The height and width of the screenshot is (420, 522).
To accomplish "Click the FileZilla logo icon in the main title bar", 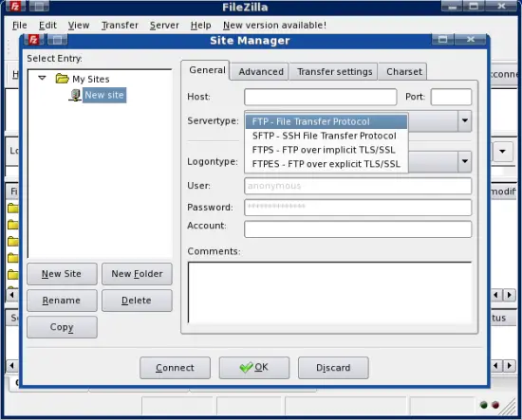I will click(15, 6).
